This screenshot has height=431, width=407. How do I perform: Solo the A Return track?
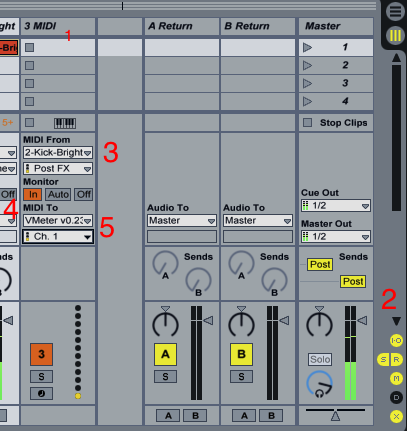point(165,377)
